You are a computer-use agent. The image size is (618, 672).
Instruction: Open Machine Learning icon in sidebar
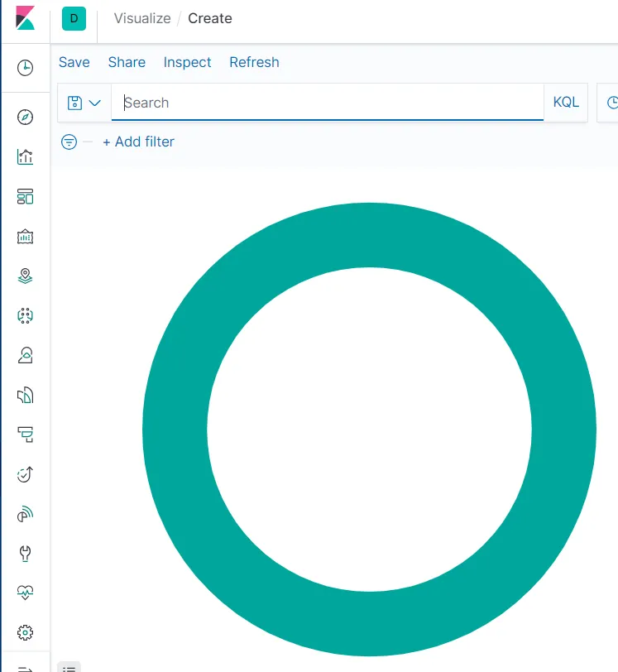tap(26, 315)
